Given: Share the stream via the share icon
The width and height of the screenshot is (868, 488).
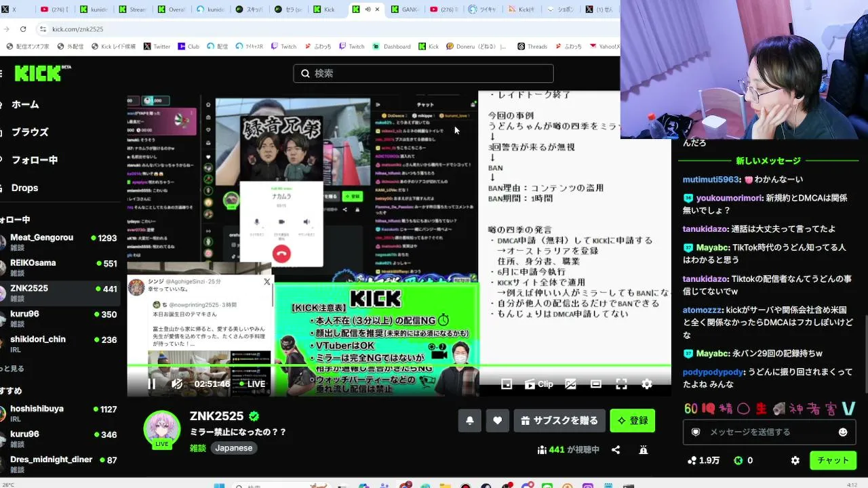Looking at the screenshot, I should (x=616, y=449).
